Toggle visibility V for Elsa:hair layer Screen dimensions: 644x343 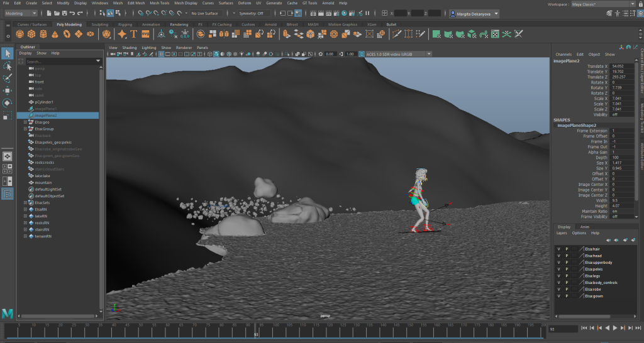[x=558, y=249]
